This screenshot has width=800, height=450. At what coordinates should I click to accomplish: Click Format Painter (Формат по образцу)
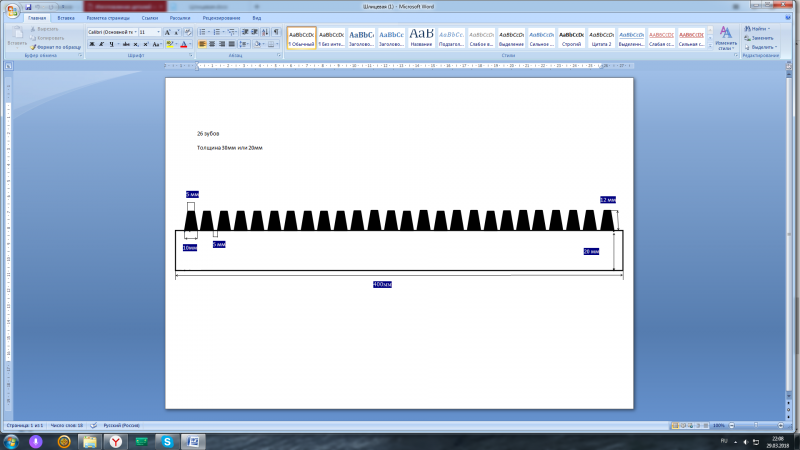click(55, 47)
